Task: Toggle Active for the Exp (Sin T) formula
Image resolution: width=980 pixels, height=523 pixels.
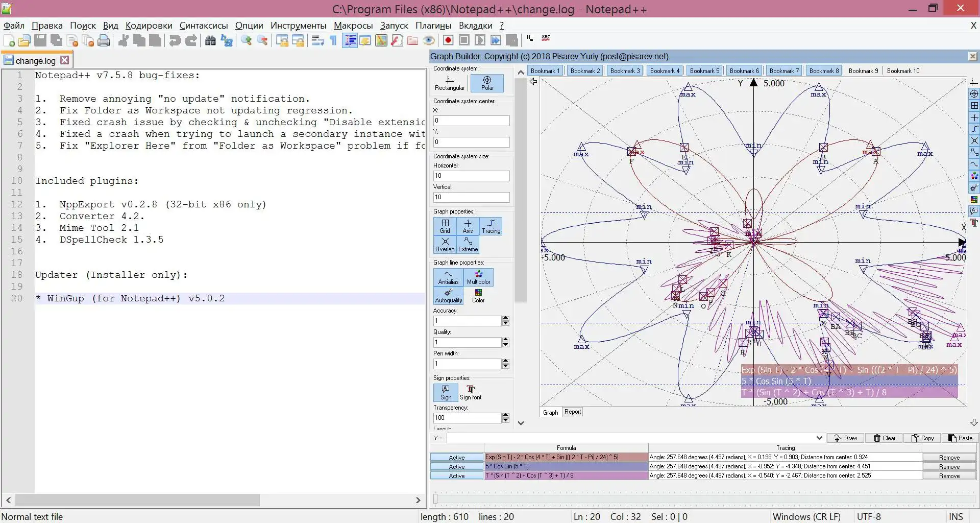Action: [457, 458]
